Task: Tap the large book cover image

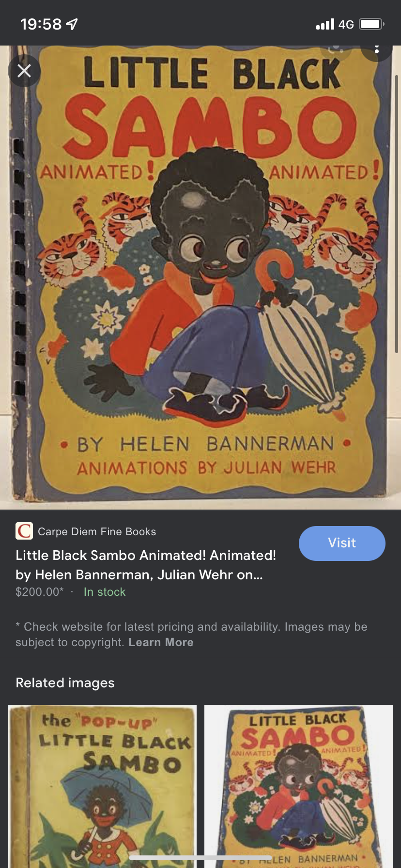Action: [200, 277]
